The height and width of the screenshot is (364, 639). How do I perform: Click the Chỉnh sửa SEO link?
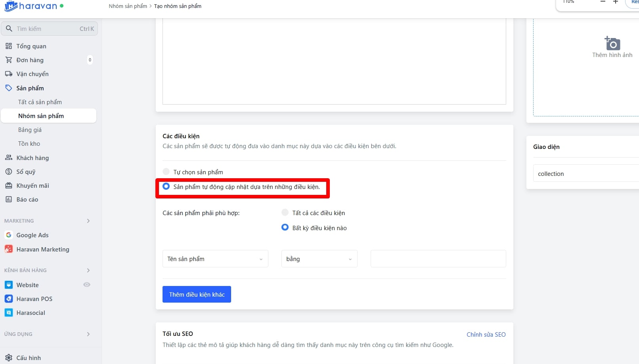pos(486,334)
